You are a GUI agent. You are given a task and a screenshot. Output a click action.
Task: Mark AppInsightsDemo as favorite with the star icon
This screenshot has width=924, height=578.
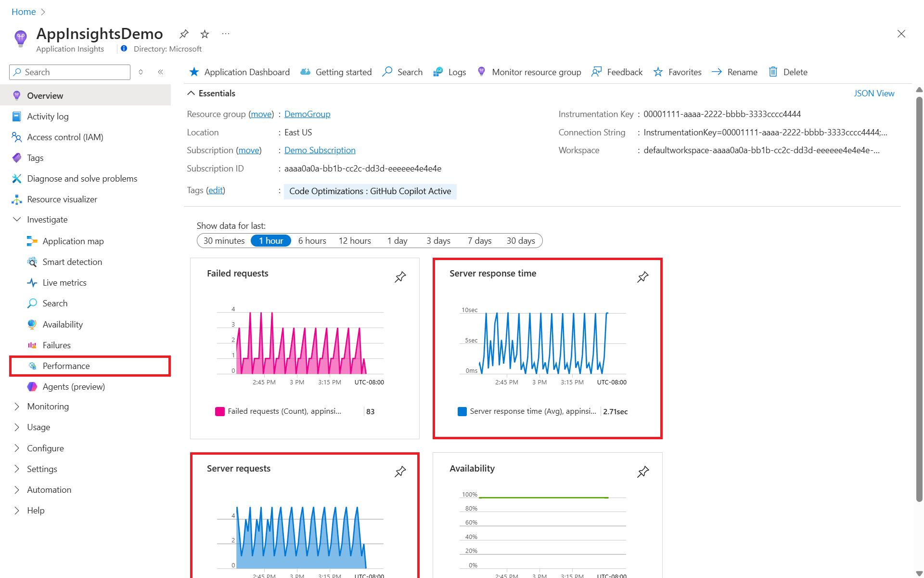(x=205, y=34)
